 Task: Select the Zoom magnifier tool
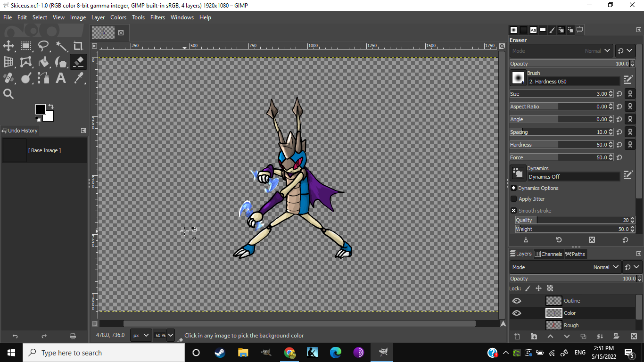coord(8,94)
